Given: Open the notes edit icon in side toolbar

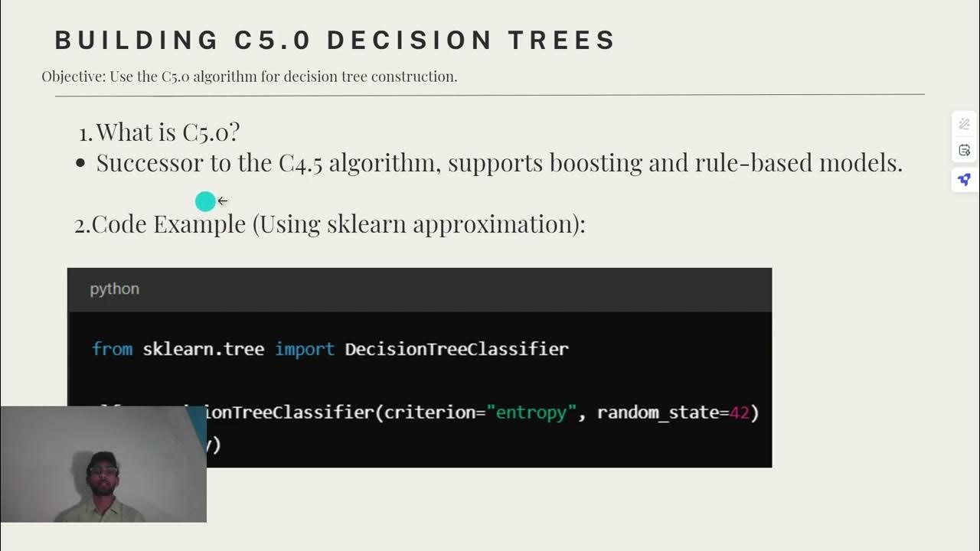Looking at the screenshot, I should click(964, 151).
